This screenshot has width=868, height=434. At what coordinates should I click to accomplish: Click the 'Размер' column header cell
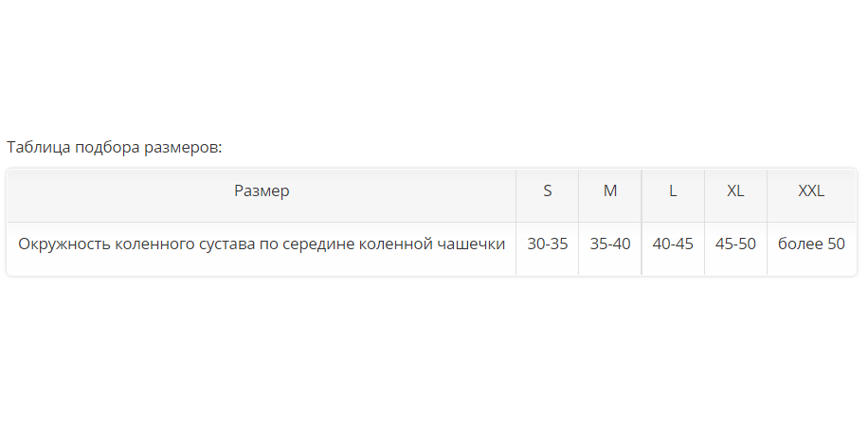pos(262,191)
